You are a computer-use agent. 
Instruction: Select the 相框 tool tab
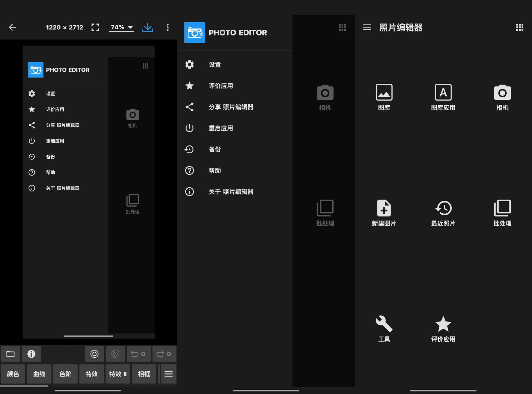pyautogui.click(x=144, y=374)
